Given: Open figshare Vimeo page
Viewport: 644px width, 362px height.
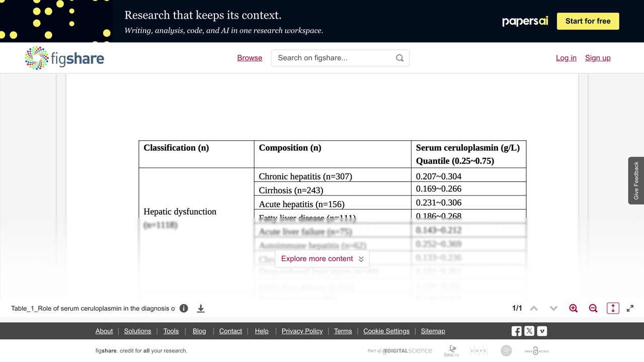Looking at the screenshot, I should tap(542, 331).
